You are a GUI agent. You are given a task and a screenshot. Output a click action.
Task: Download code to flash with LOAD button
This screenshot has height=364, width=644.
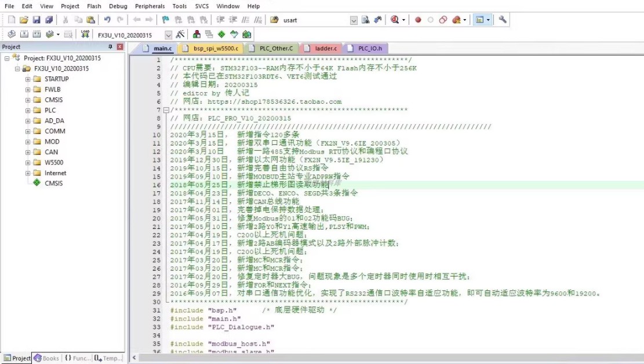(86, 34)
